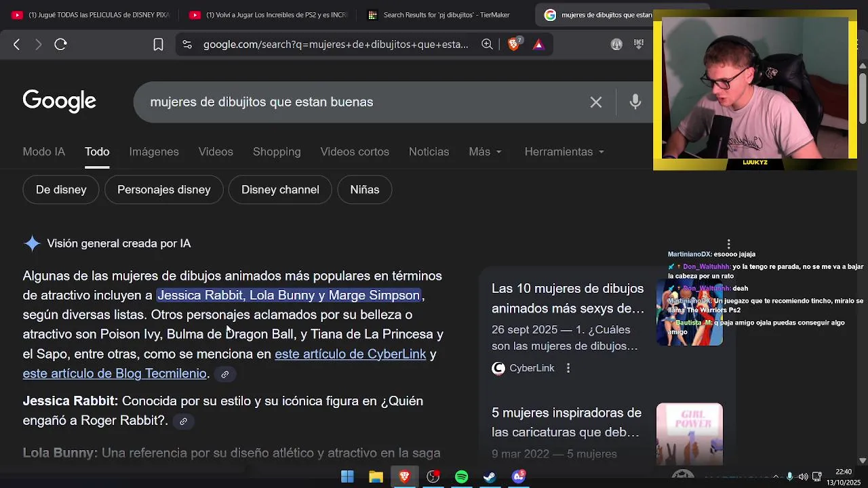The image size is (868, 488).
Task: Open the Shopping search tab
Action: (x=277, y=152)
